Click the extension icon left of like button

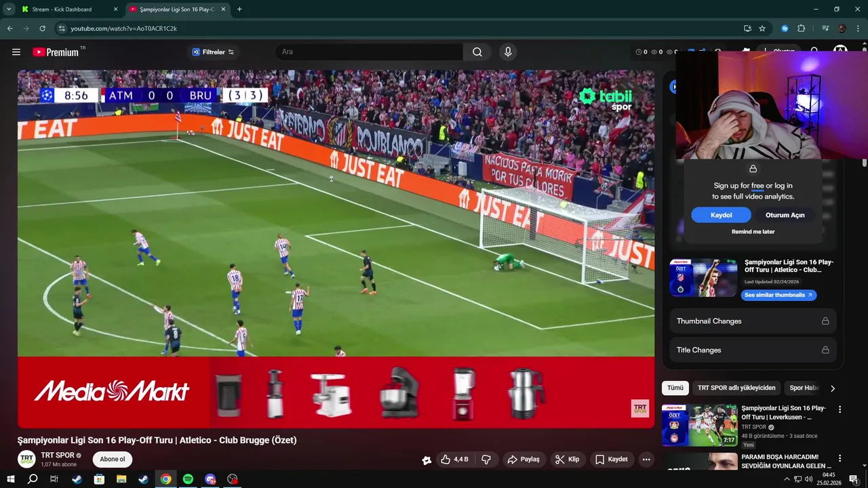pos(427,460)
